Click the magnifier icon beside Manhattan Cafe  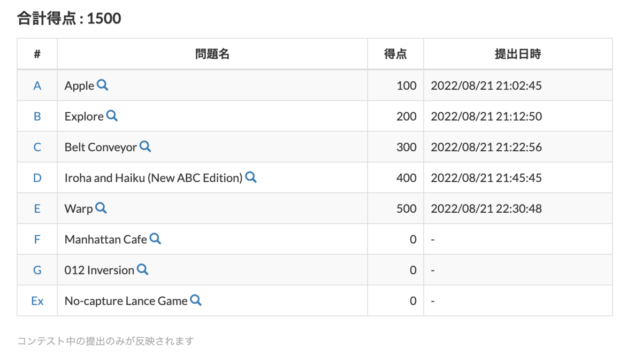click(x=155, y=239)
